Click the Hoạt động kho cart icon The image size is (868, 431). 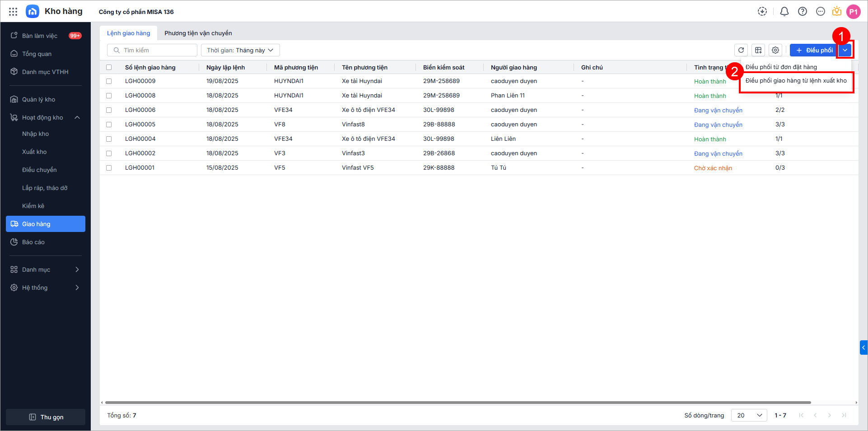tap(14, 117)
